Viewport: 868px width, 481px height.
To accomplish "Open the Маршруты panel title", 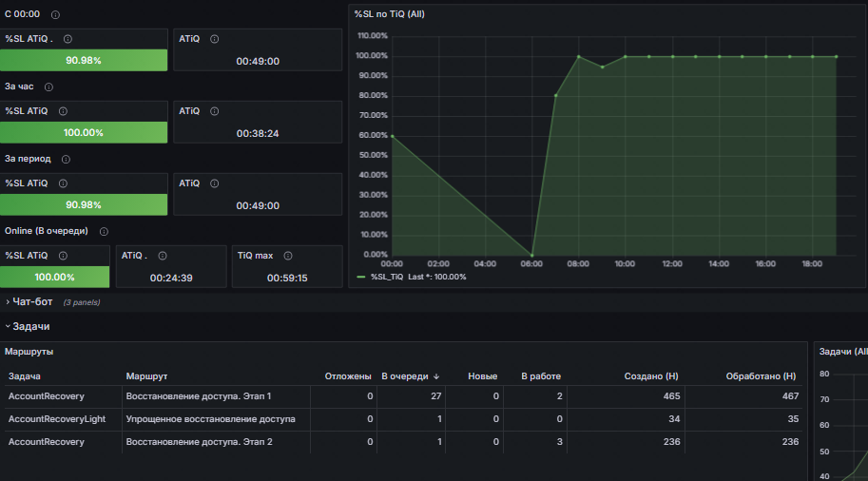I will pos(29,352).
